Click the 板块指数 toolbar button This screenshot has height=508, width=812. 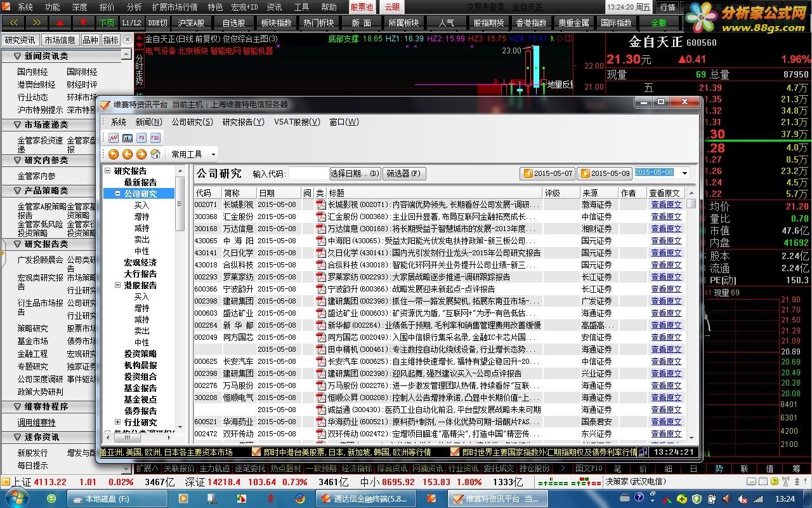[276, 22]
